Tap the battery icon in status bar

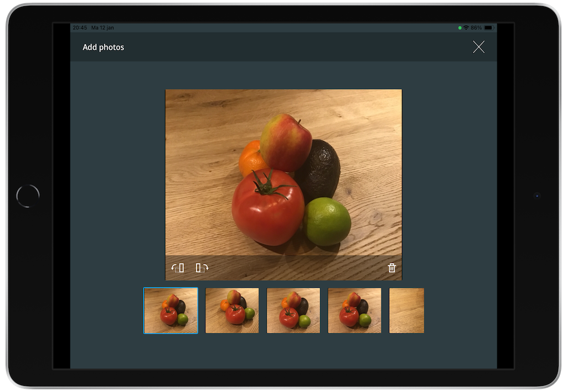(489, 28)
